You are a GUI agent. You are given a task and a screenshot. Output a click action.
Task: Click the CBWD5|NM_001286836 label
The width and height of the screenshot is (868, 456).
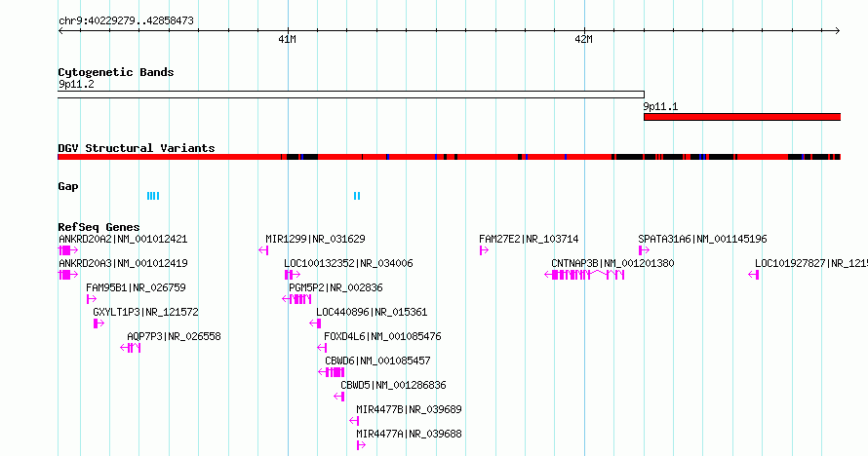pos(393,385)
